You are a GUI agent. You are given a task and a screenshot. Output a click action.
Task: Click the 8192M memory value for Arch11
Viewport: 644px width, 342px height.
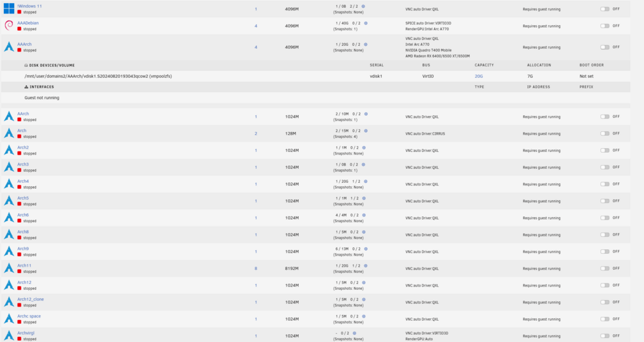[x=292, y=269]
